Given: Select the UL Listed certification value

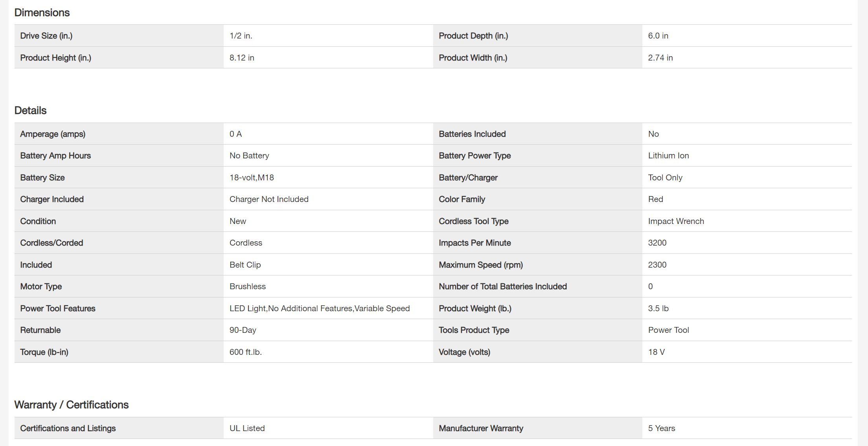Looking at the screenshot, I should tap(247, 428).
